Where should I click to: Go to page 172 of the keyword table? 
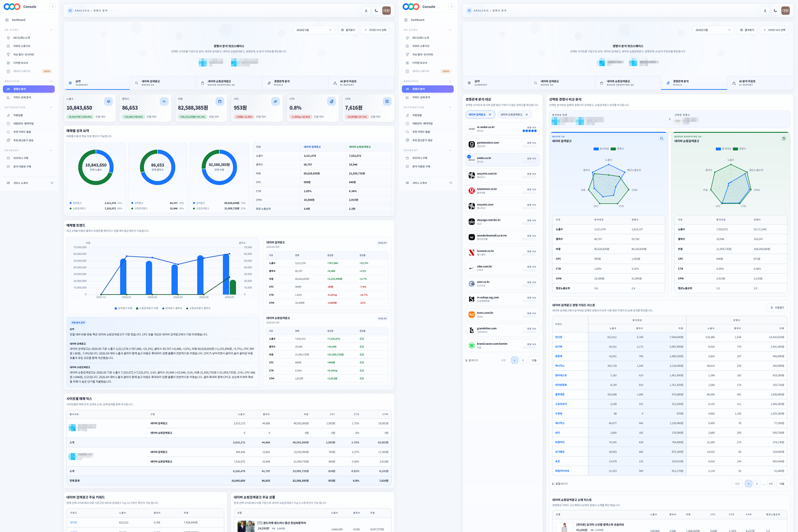(x=771, y=484)
